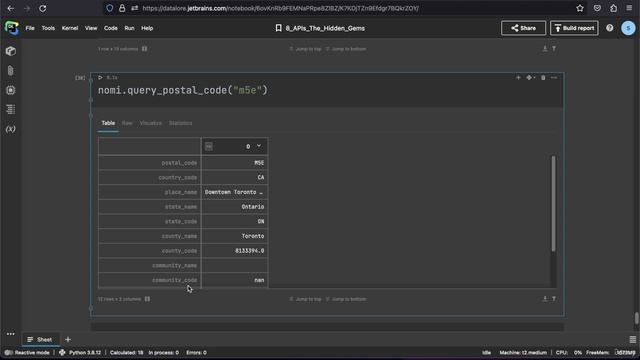Open the Environment cube icon in sidebar
640x360 pixels.
point(11,51)
